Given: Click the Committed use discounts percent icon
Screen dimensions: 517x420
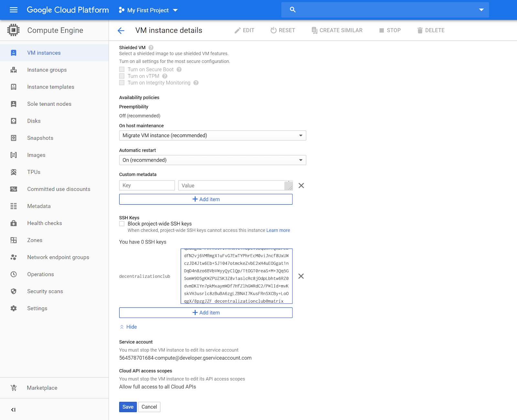Looking at the screenshot, I should (14, 189).
